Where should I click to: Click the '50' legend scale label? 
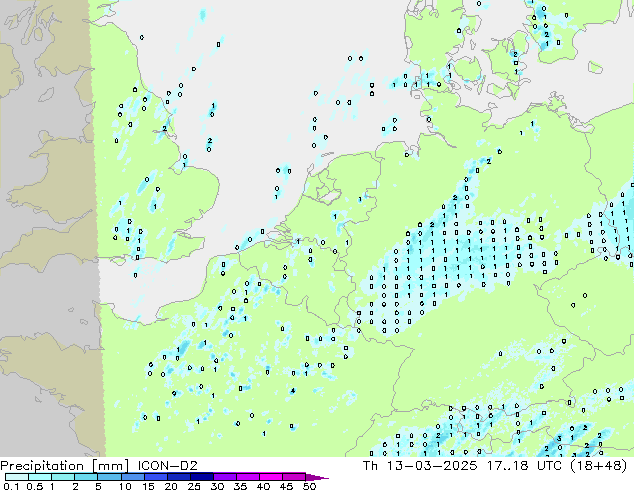pyautogui.click(x=309, y=486)
